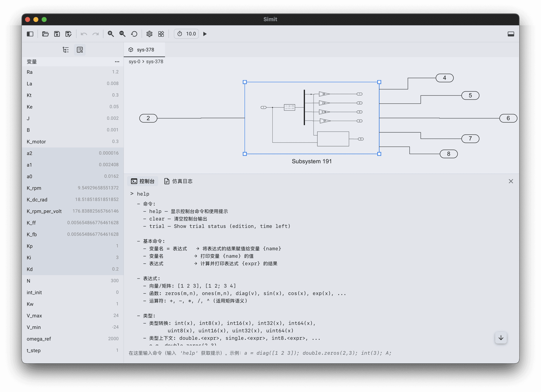Select the sys-378 tab
Screen dimensions: 541x392
pos(145,50)
